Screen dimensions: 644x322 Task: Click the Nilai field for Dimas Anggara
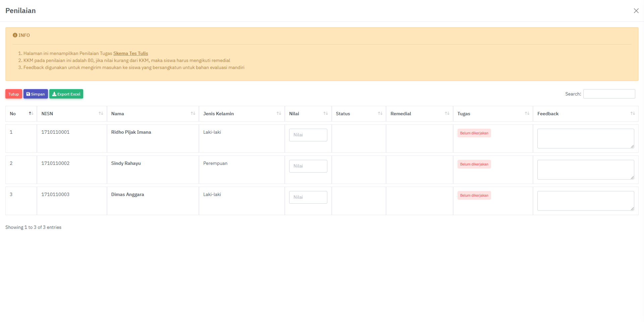click(x=308, y=197)
